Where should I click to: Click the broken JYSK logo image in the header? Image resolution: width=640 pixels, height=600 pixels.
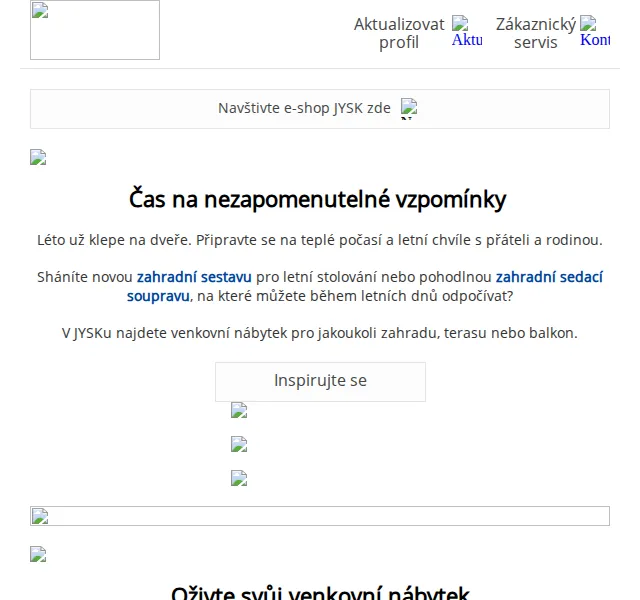[95, 30]
